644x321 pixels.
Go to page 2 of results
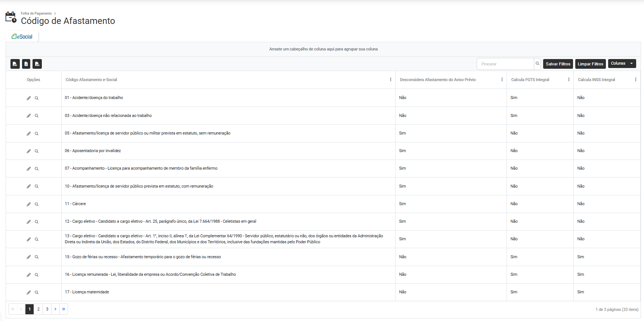pyautogui.click(x=38, y=309)
